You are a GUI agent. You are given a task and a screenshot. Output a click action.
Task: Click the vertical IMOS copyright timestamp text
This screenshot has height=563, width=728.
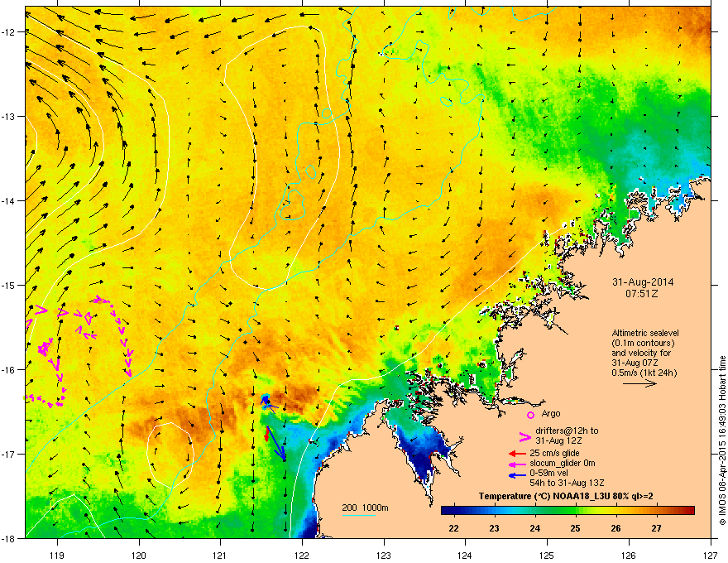point(722,440)
